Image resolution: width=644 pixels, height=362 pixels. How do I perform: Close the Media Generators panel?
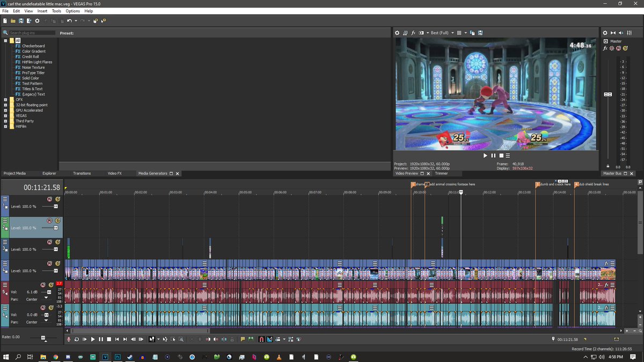178,174
